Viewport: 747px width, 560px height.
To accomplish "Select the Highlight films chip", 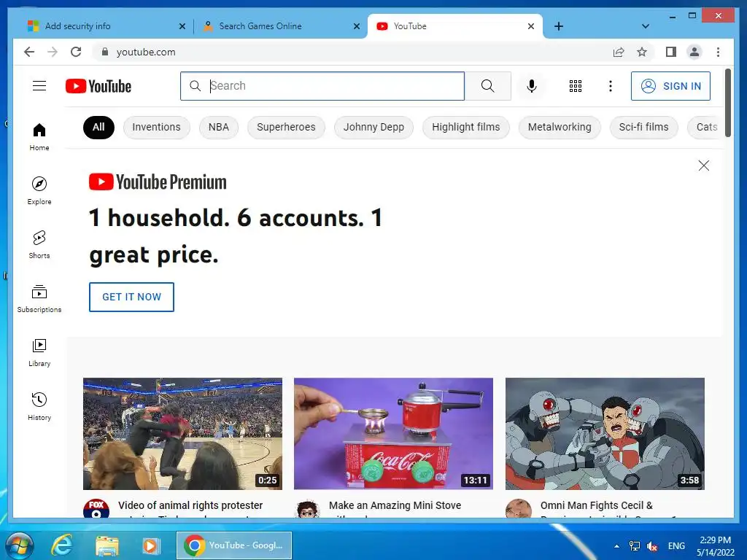I will click(x=466, y=127).
